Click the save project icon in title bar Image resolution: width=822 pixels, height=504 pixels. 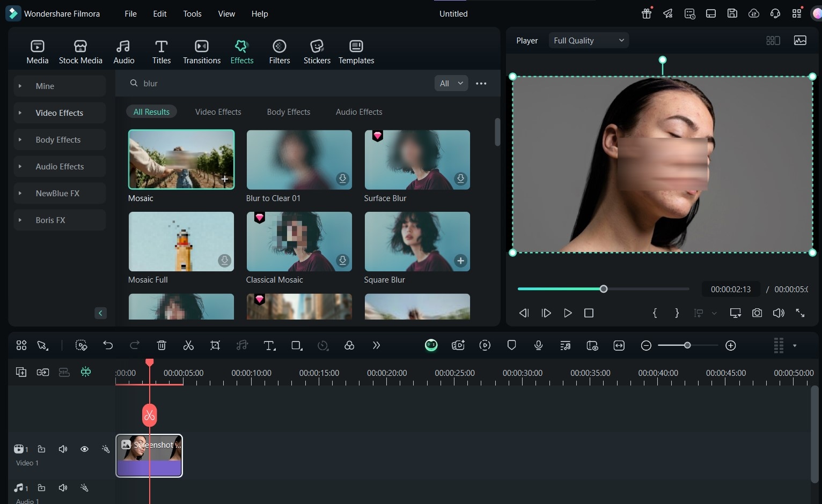coord(732,13)
